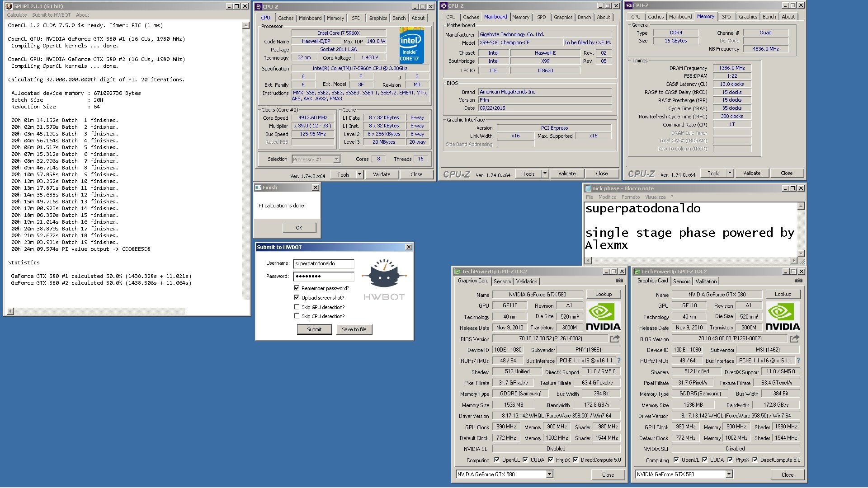Toggle Remember password checkbox
Image resolution: width=868 pixels, height=488 pixels.
click(297, 288)
